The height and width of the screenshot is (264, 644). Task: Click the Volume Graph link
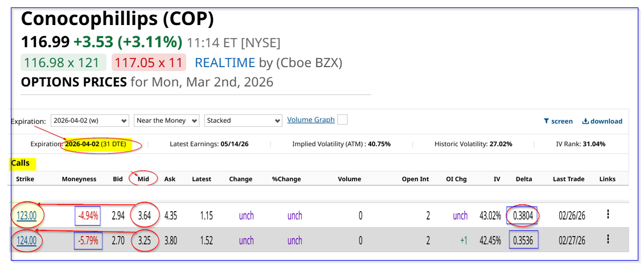[x=311, y=119]
